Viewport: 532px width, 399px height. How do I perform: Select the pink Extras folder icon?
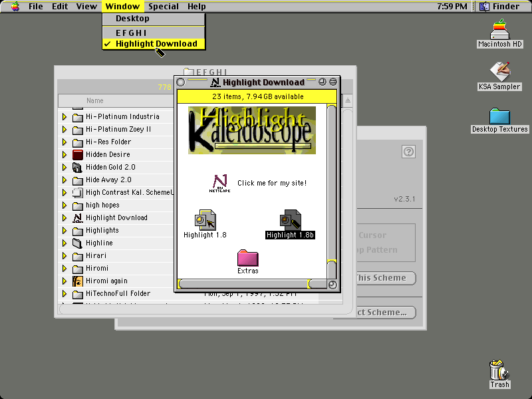click(247, 258)
